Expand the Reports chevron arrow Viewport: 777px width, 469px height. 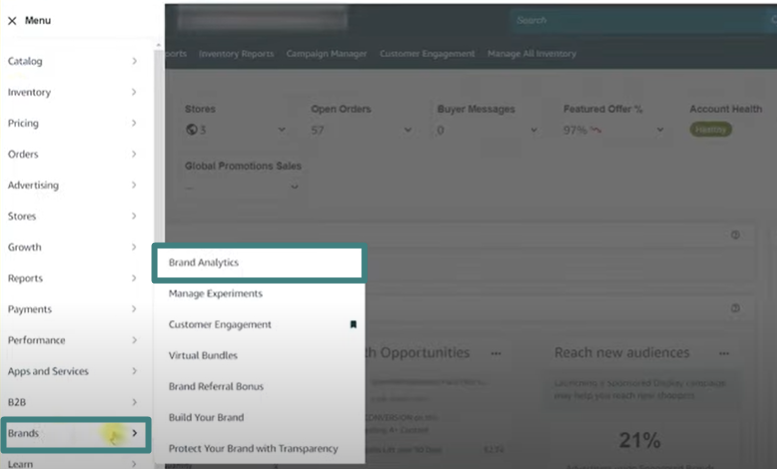(134, 278)
